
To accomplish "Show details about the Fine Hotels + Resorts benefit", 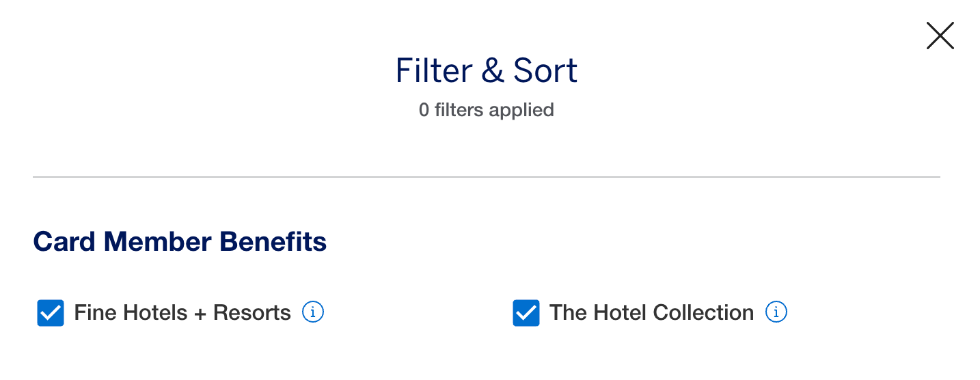I will 313,312.
